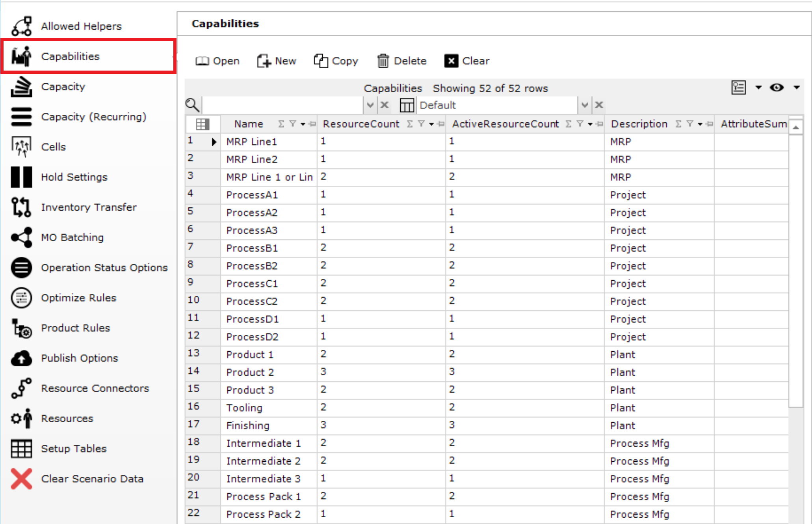Open ActiveResourceCount column dropdown arrow

pos(590,125)
